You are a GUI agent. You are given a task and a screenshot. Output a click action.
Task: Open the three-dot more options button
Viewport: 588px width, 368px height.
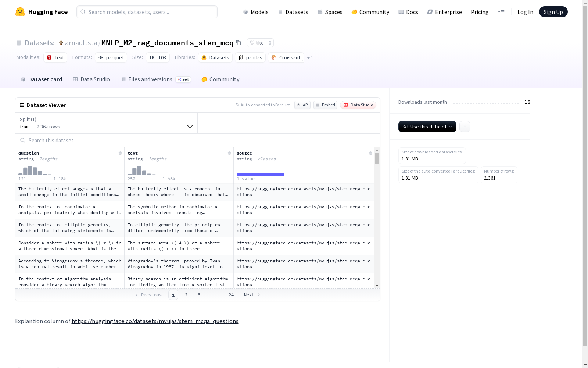point(465,127)
